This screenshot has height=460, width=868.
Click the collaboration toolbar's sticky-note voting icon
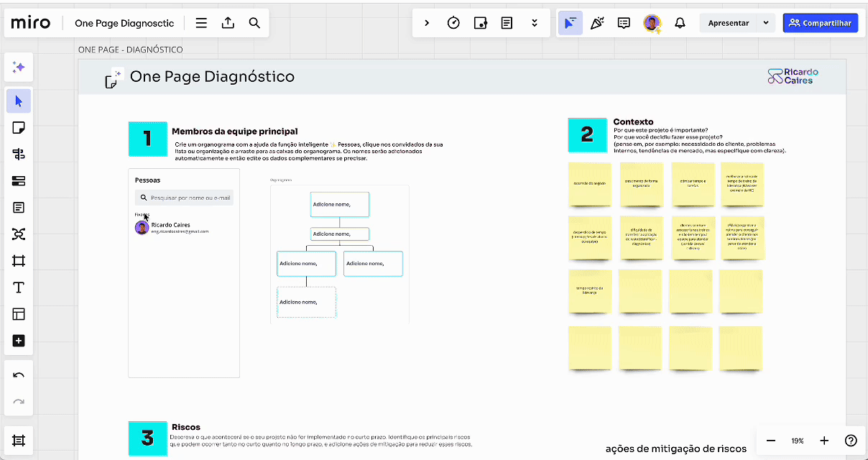(481, 23)
